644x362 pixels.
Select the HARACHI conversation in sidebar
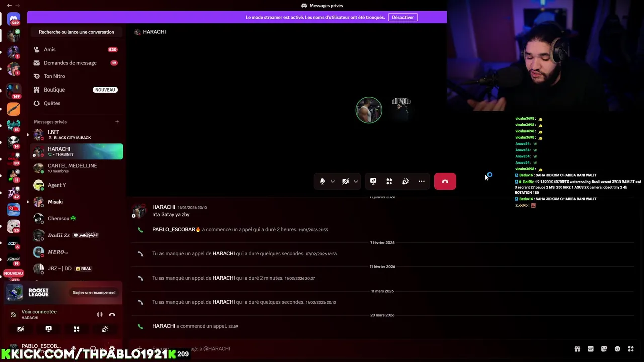pyautogui.click(x=76, y=151)
